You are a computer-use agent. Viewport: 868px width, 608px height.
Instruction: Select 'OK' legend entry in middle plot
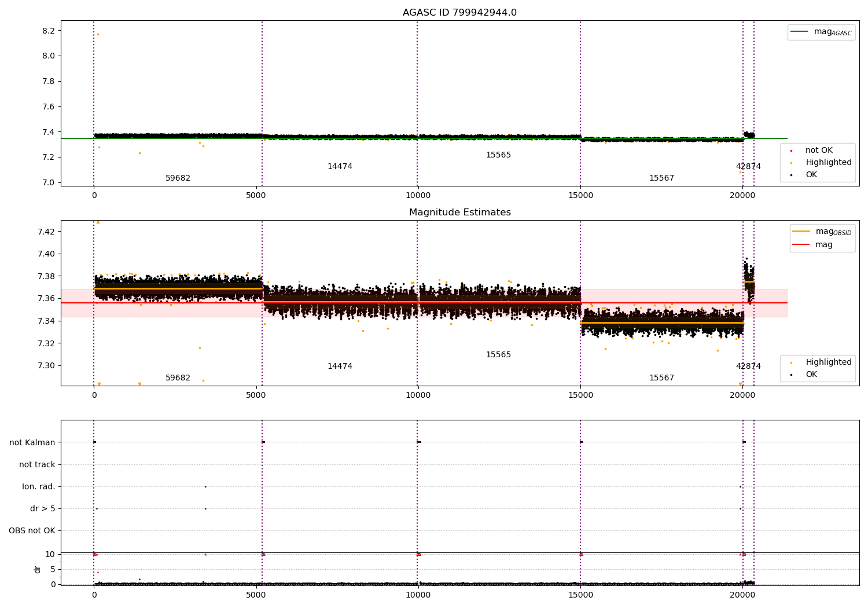[811, 375]
